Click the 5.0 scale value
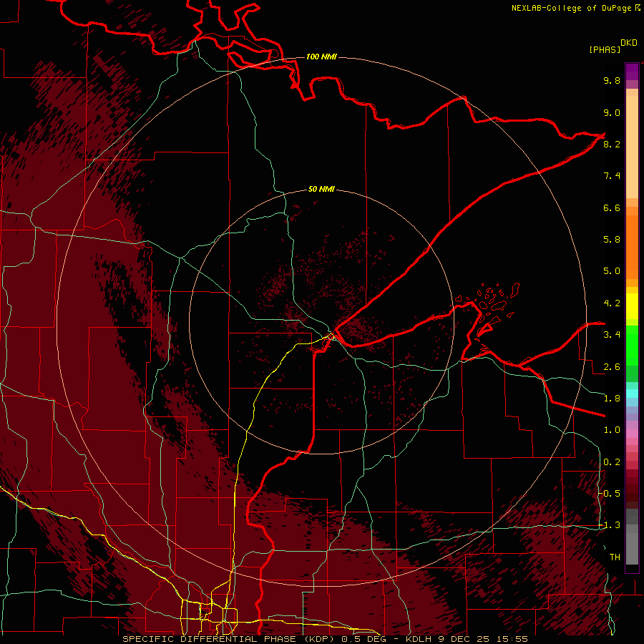Screen dimensions: 644x644 tap(612, 271)
